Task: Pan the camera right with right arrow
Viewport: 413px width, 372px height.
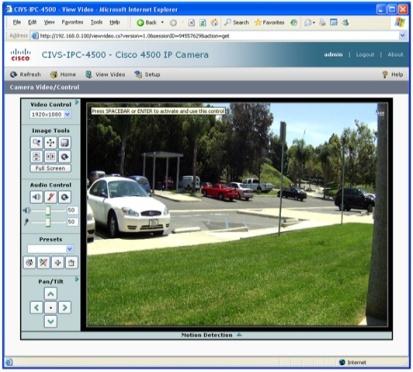Action: coord(64,307)
